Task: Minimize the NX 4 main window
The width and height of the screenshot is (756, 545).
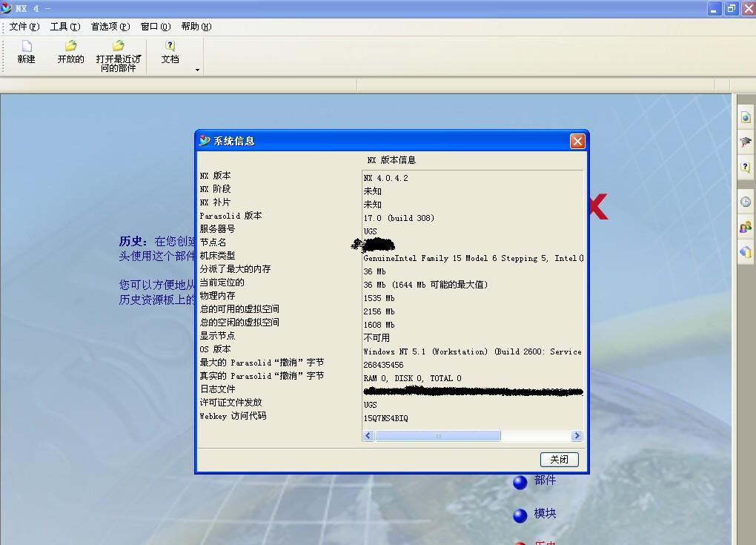Action: (713, 9)
